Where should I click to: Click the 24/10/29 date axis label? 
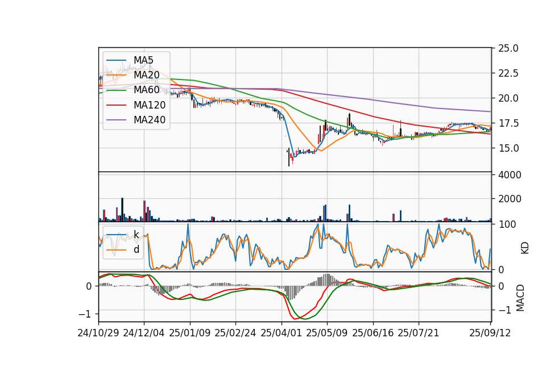pos(98,333)
